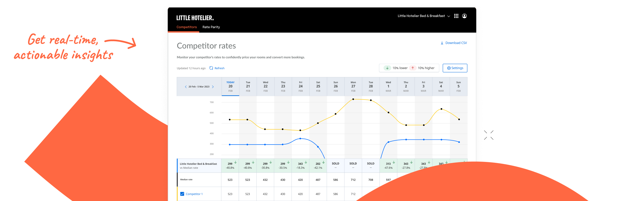Click the Settings gear icon
Screen dimensions: 644x201
pyautogui.click(x=449, y=68)
